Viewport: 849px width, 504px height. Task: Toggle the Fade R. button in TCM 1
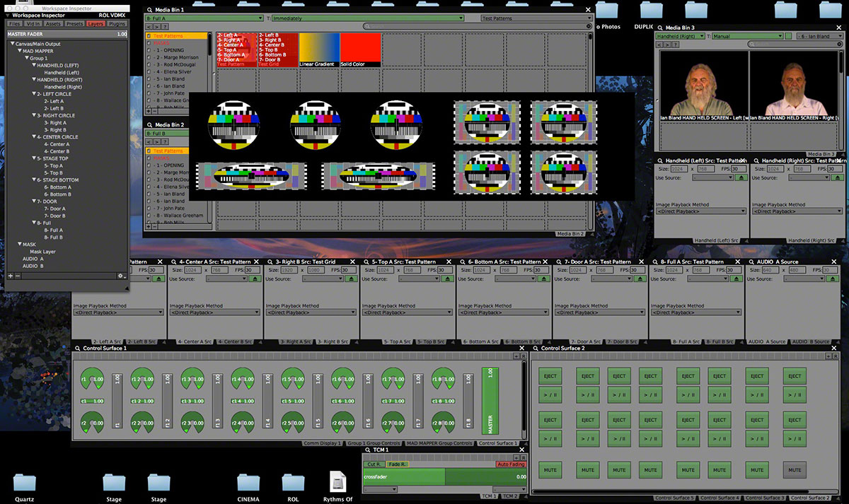[397, 464]
